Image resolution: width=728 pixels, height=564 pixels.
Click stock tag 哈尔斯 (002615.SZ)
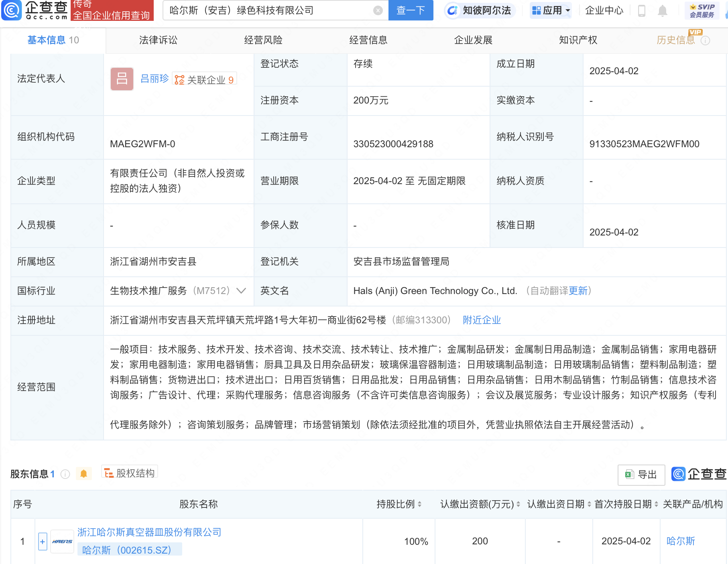[130, 550]
